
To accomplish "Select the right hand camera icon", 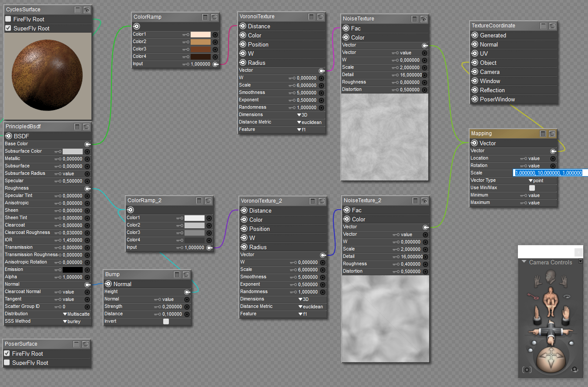I will tap(564, 282).
